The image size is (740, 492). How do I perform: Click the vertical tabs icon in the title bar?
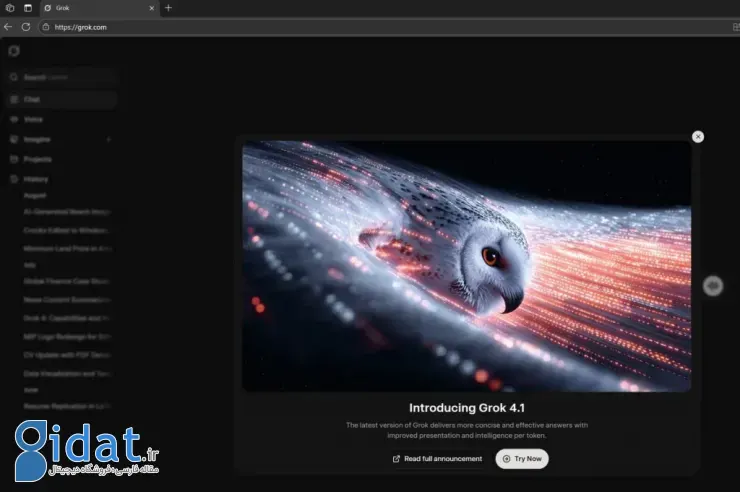(28, 8)
